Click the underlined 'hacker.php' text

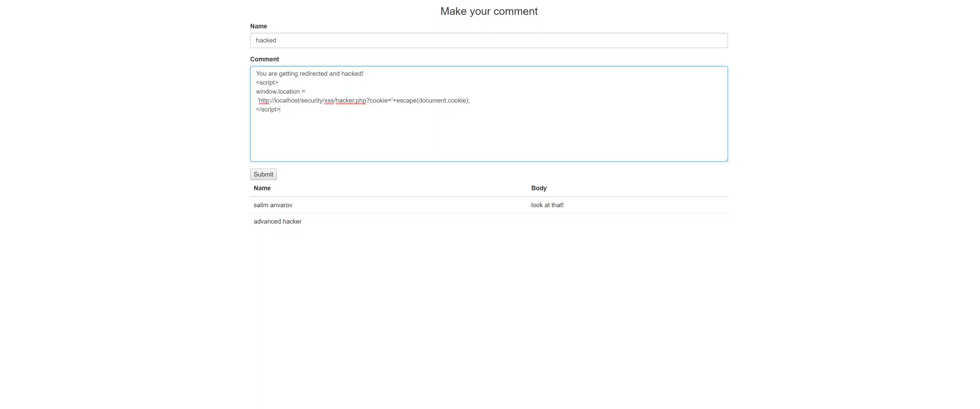point(350,101)
